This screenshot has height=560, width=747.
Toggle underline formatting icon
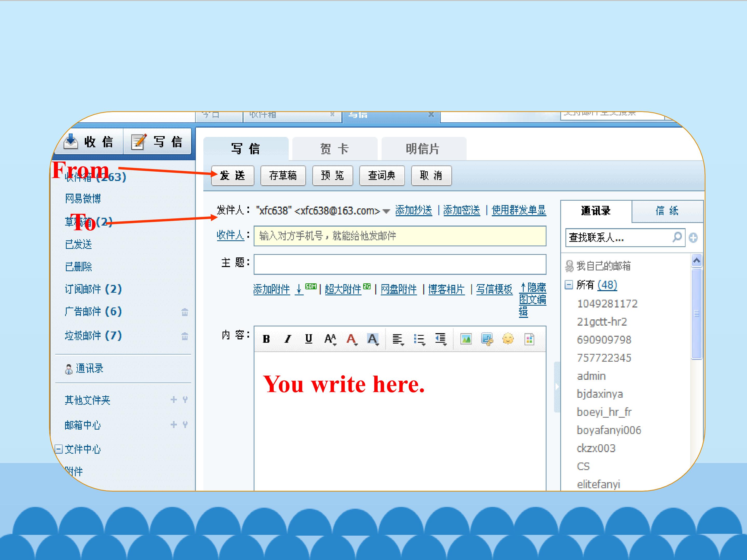(308, 339)
